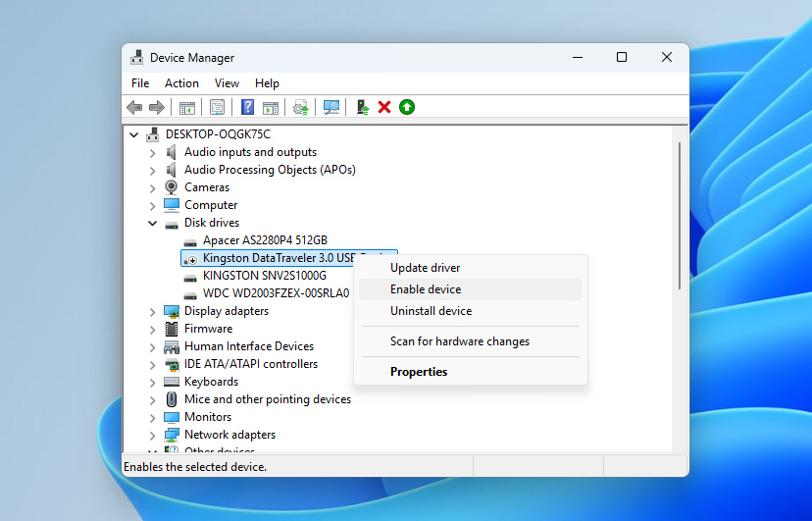
Task: Click the Firmware chip icon
Action: [172, 329]
